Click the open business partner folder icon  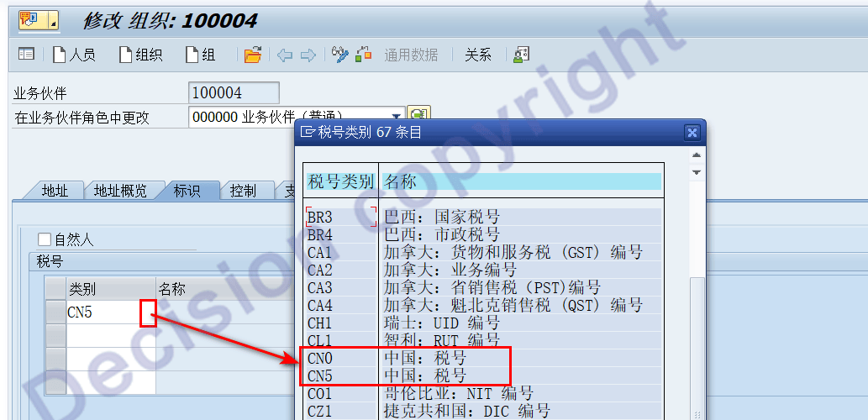coord(252,55)
